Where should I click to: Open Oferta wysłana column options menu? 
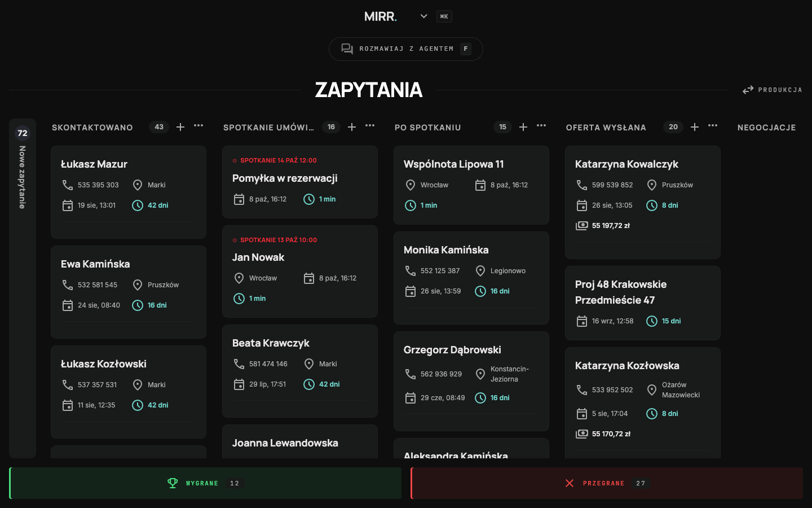click(713, 126)
